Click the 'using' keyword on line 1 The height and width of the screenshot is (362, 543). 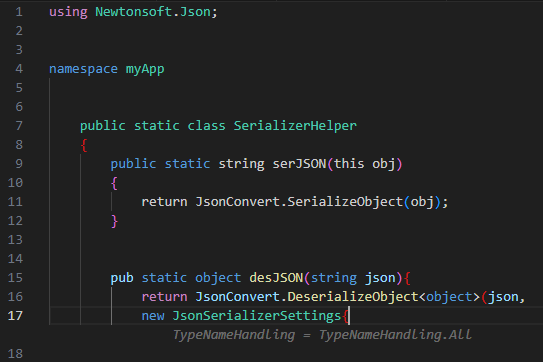pyautogui.click(x=68, y=12)
